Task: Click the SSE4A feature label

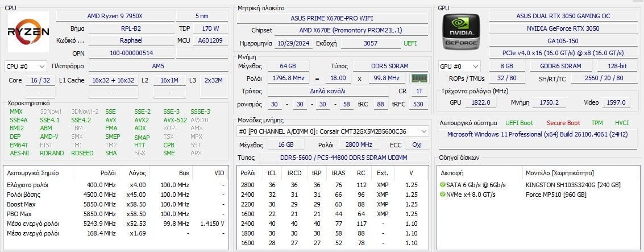Action: [19, 120]
